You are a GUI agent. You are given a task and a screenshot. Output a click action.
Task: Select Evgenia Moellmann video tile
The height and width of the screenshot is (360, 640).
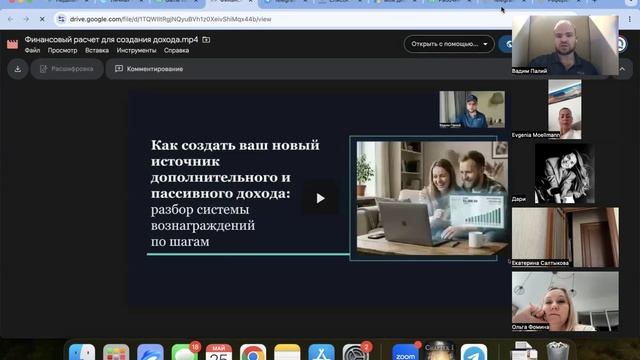click(565, 109)
